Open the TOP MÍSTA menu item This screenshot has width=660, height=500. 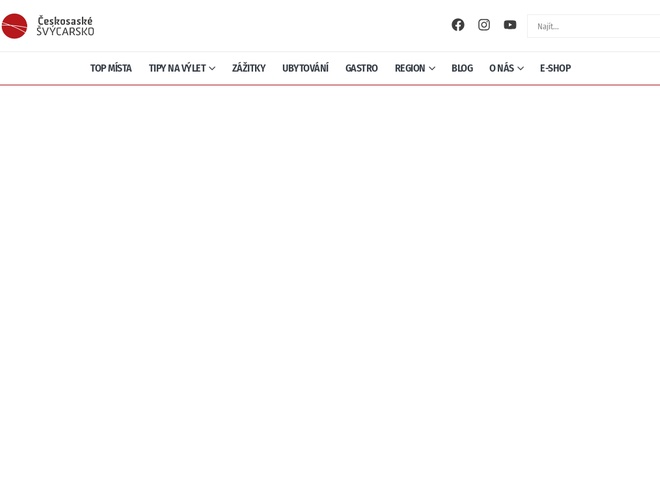point(111,68)
